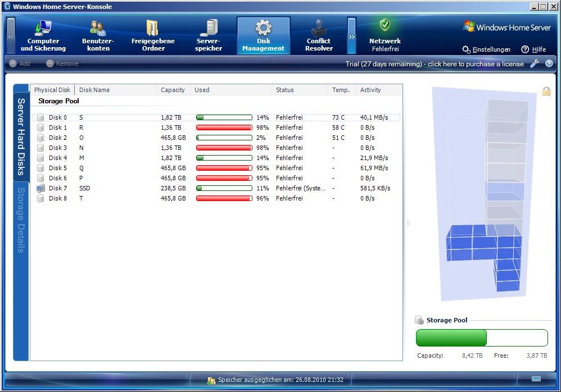Open Einstellungen settings
Viewport: 561px width, 392px height.
pos(486,49)
